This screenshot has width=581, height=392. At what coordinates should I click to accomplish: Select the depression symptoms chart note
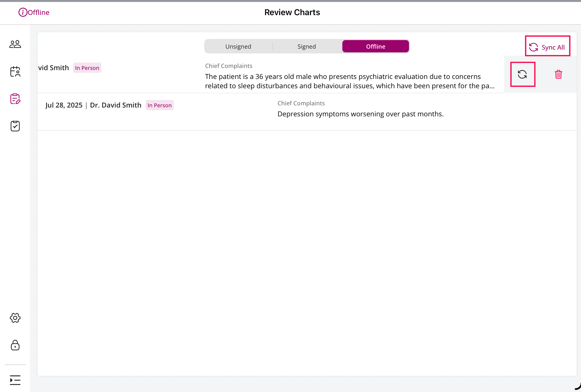360,114
